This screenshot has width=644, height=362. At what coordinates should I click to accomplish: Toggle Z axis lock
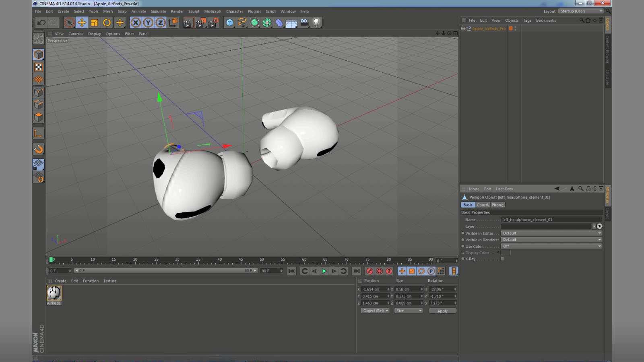pos(160,23)
